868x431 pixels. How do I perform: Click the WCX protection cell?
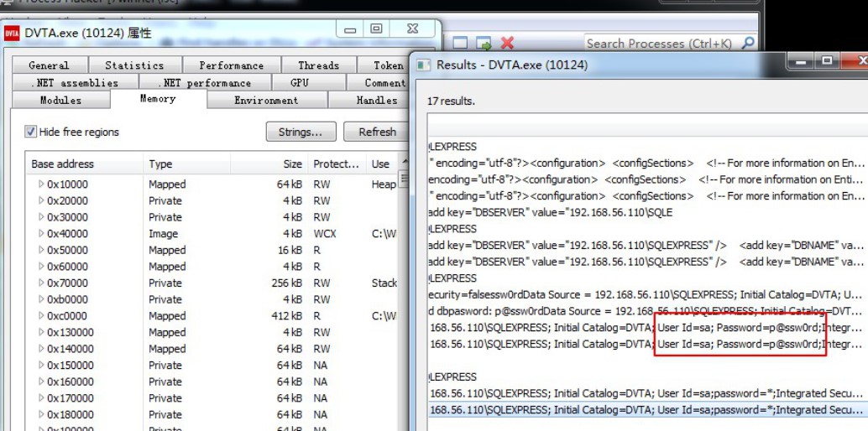pos(324,233)
